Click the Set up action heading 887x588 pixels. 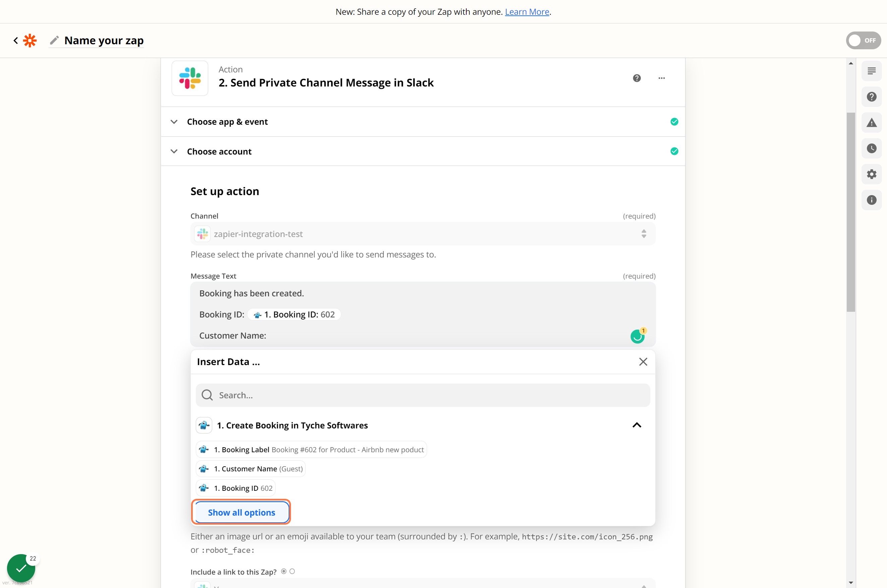(x=225, y=191)
